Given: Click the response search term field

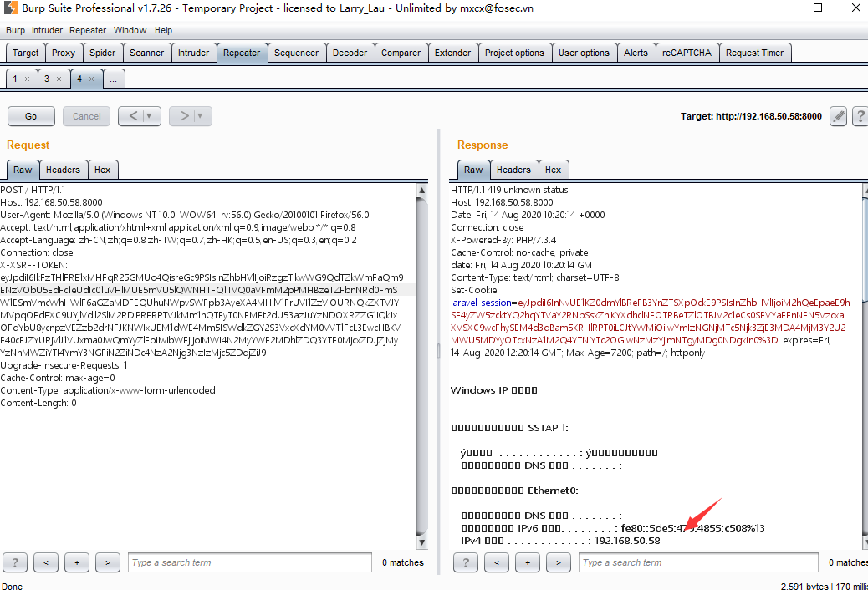Looking at the screenshot, I should (698, 562).
